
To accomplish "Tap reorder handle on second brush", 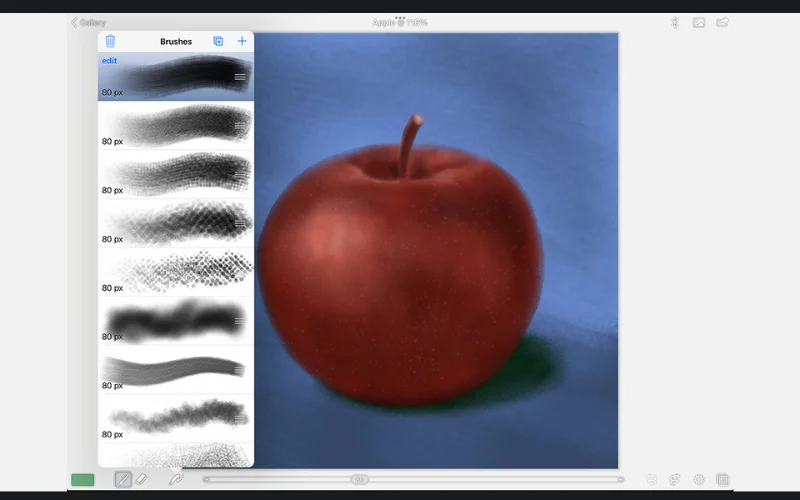I will [x=240, y=126].
